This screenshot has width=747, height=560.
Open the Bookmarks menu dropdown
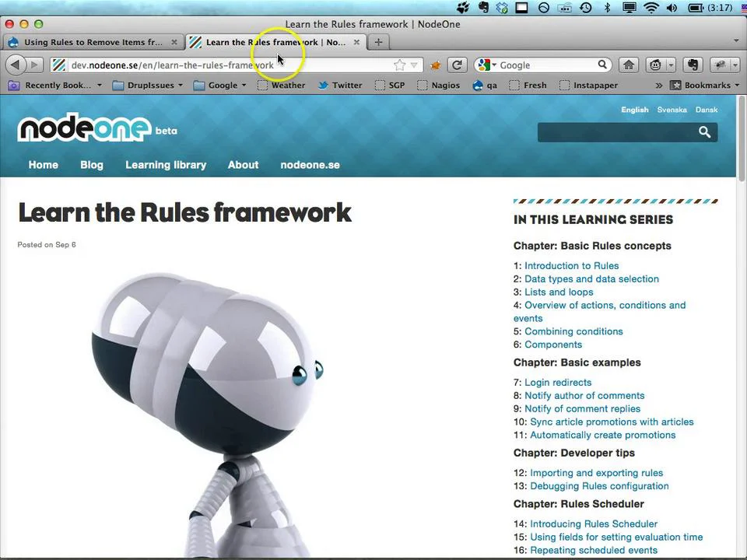(705, 86)
